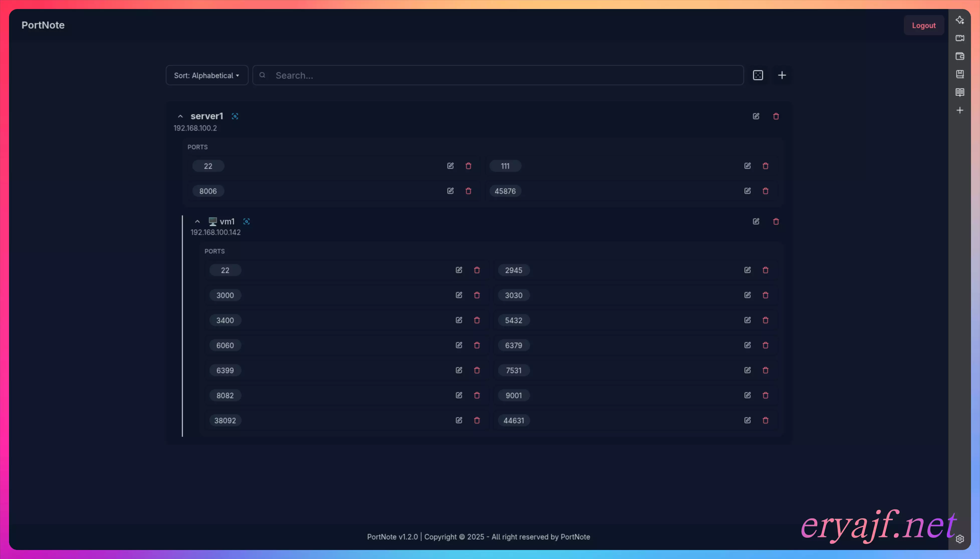Image resolution: width=980 pixels, height=559 pixels.
Task: Edit port 5432 on vm1
Action: click(747, 320)
